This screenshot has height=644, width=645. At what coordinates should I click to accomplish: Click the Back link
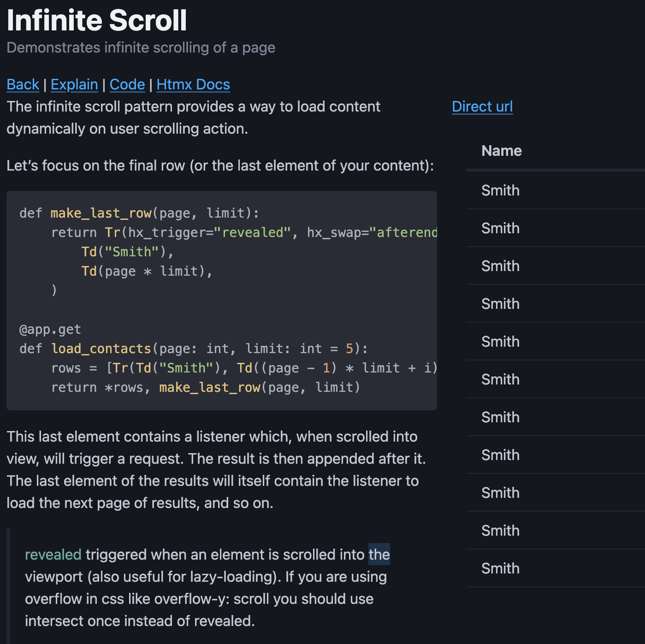coord(23,84)
